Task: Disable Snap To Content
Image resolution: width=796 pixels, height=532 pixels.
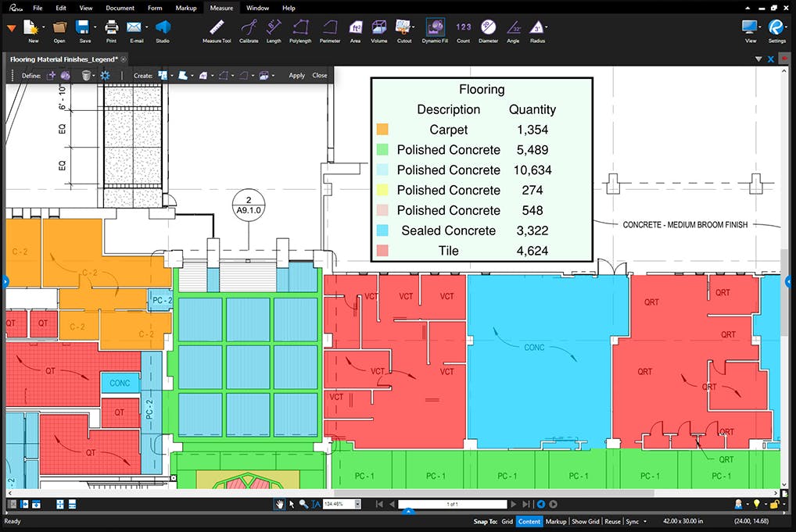Action: (x=529, y=521)
